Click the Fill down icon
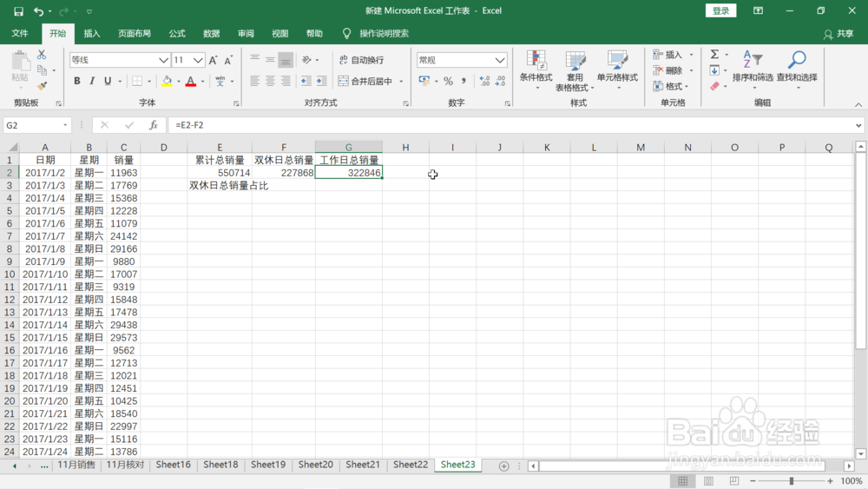This screenshot has height=489, width=868. [x=714, y=70]
